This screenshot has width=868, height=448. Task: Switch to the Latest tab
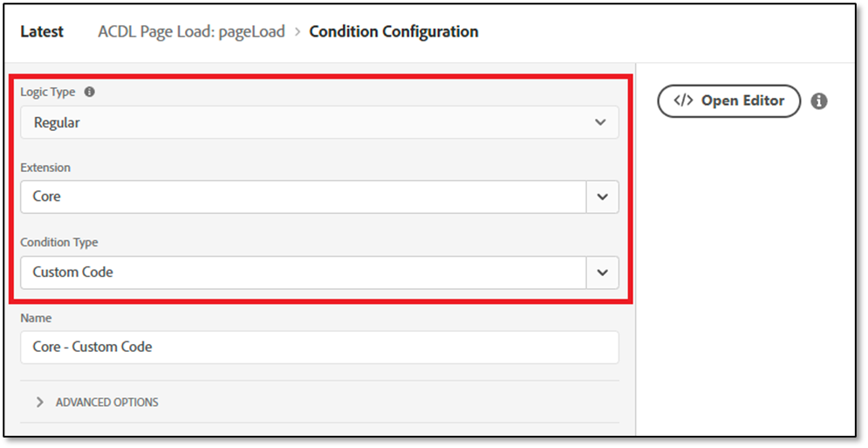click(42, 31)
